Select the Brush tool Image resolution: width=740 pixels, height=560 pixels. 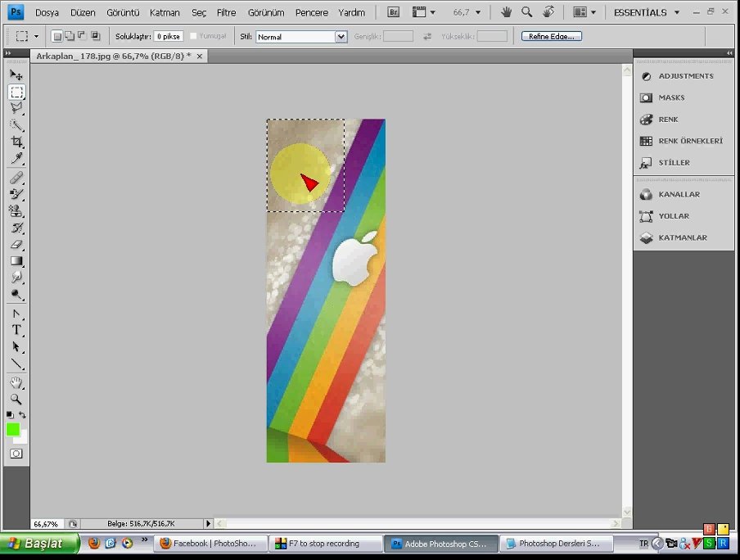click(x=16, y=194)
